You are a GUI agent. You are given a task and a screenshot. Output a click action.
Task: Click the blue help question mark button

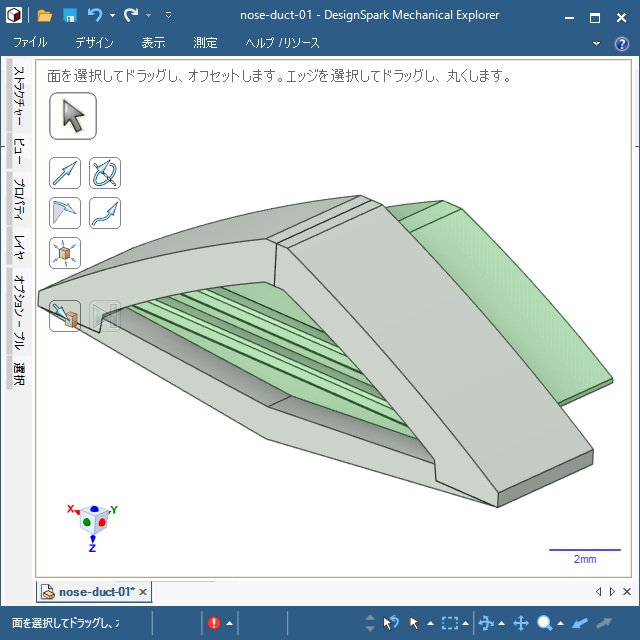623,43
